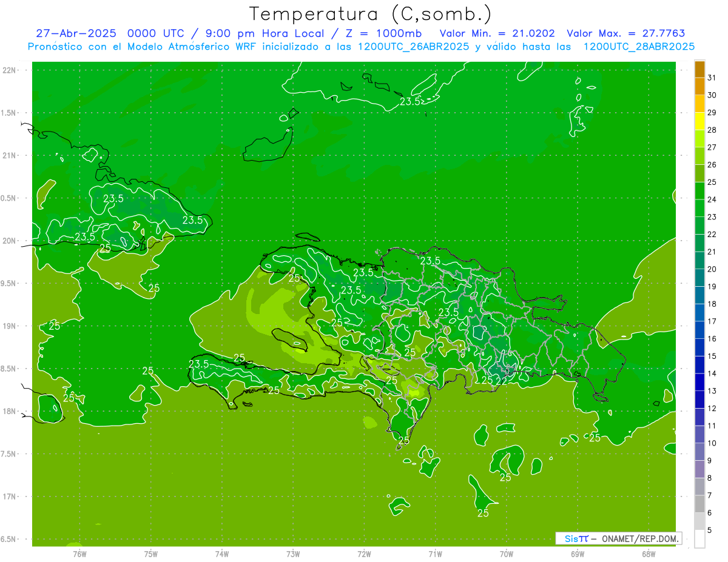Viewport: 728px width, 562px height.
Task: Click the 17N latitude axis label
Action: [8, 497]
